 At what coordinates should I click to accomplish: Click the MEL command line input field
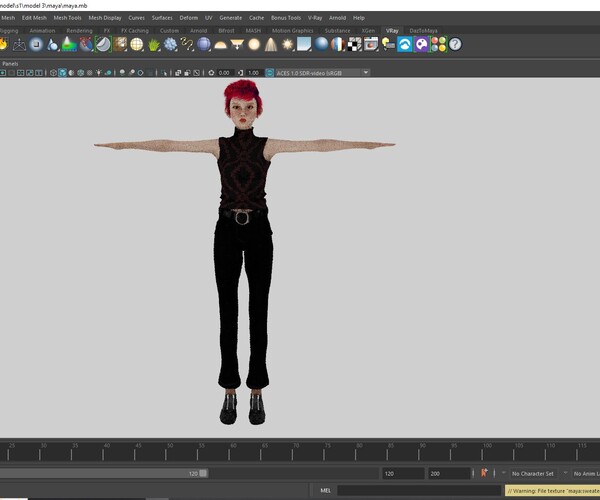click(x=419, y=490)
